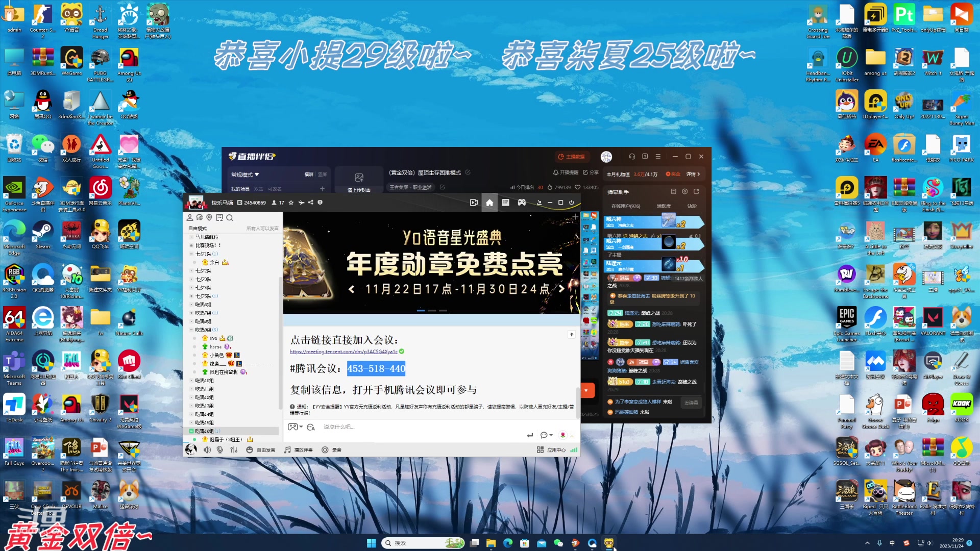This screenshot has height=551, width=980.
Task: Click the location pin icon above channel list
Action: coord(209,218)
